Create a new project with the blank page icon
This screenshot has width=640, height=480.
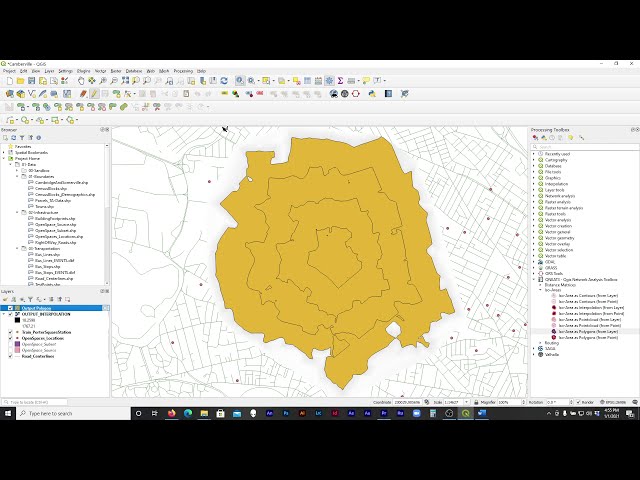[x=9, y=81]
